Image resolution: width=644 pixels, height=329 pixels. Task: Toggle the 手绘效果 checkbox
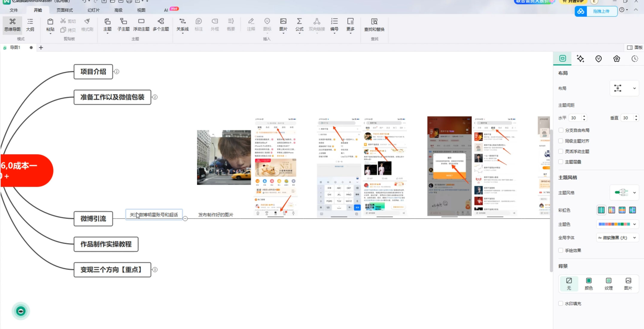(x=561, y=250)
